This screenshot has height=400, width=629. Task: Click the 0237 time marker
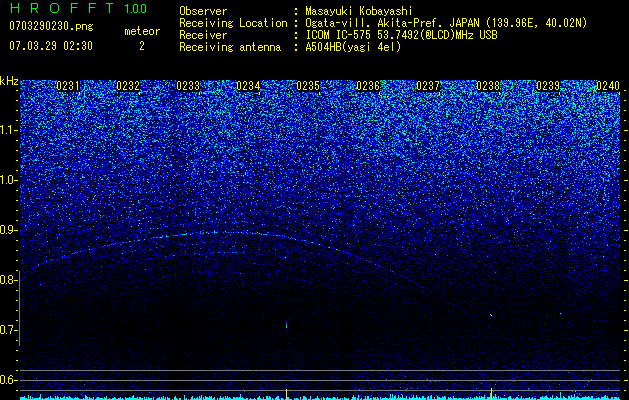[x=428, y=86]
